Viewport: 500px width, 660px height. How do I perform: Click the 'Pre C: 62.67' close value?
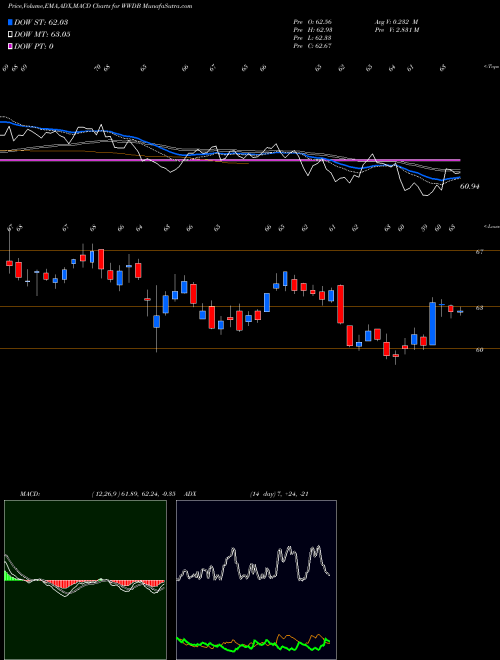pos(313,46)
